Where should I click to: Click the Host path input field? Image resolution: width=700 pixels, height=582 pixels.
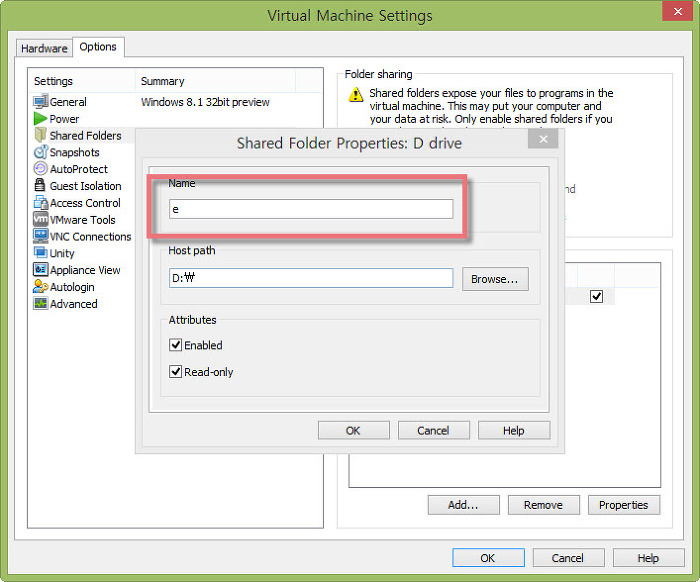pyautogui.click(x=311, y=279)
